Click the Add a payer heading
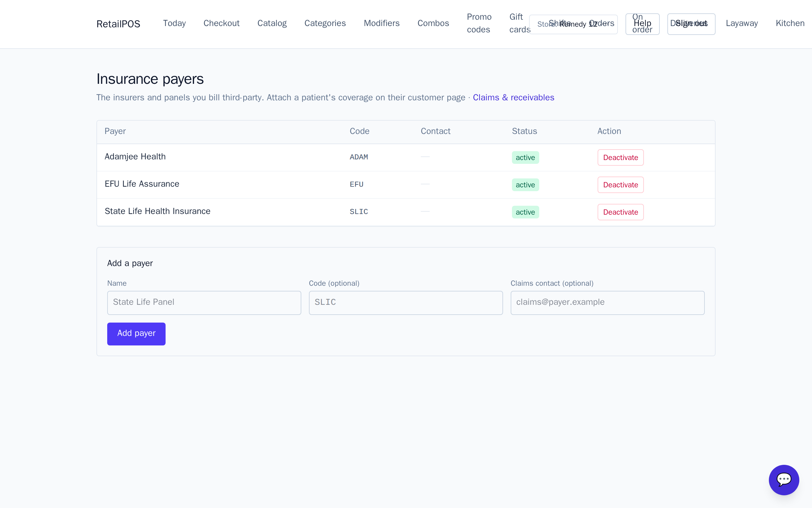812x508 pixels. click(x=130, y=264)
